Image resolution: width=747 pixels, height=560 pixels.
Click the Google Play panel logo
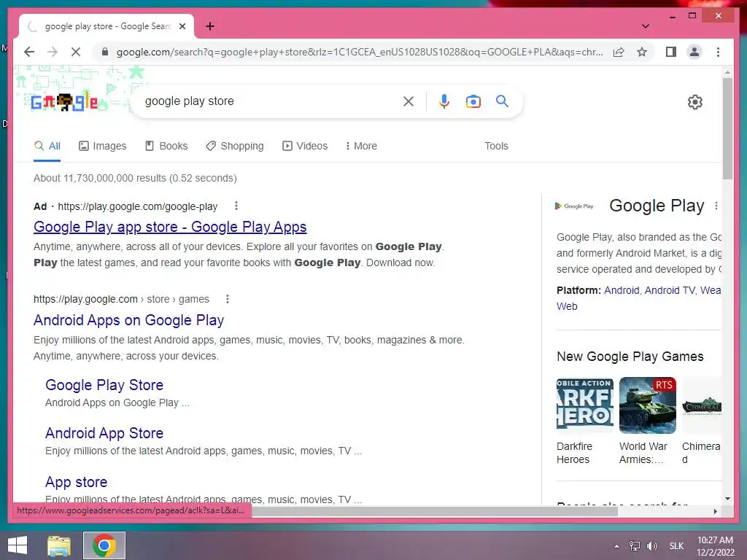[574, 206]
